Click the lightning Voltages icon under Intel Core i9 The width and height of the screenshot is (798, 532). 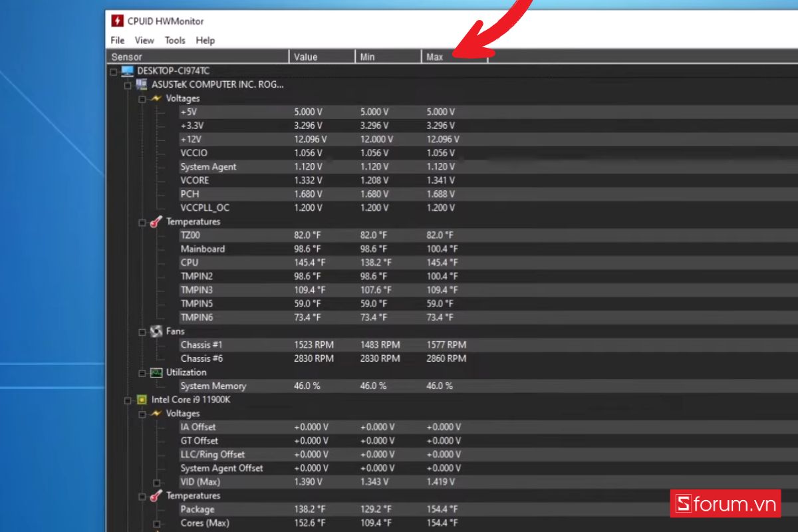coord(156,414)
